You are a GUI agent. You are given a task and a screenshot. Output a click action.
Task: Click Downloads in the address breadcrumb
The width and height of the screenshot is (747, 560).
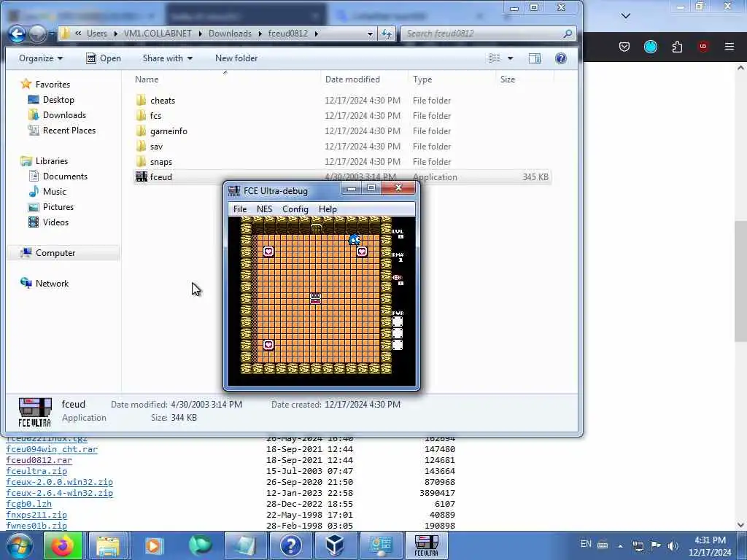coord(230,34)
